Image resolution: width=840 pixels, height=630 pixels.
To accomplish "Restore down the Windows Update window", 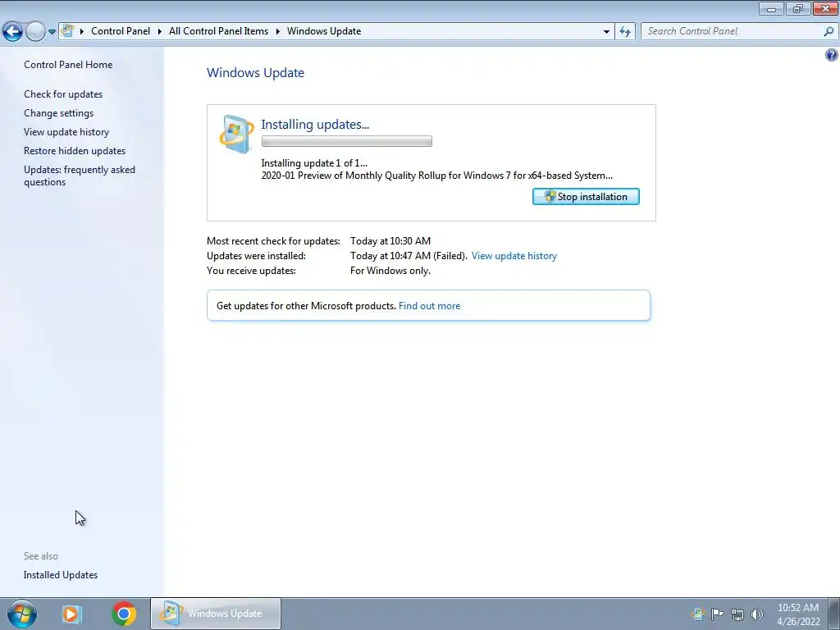I will click(798, 8).
